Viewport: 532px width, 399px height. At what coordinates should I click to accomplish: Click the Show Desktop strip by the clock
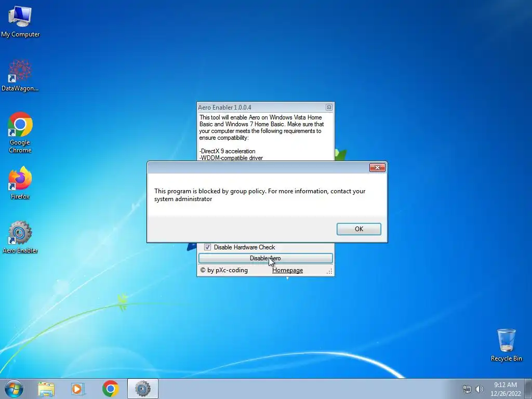(528, 389)
